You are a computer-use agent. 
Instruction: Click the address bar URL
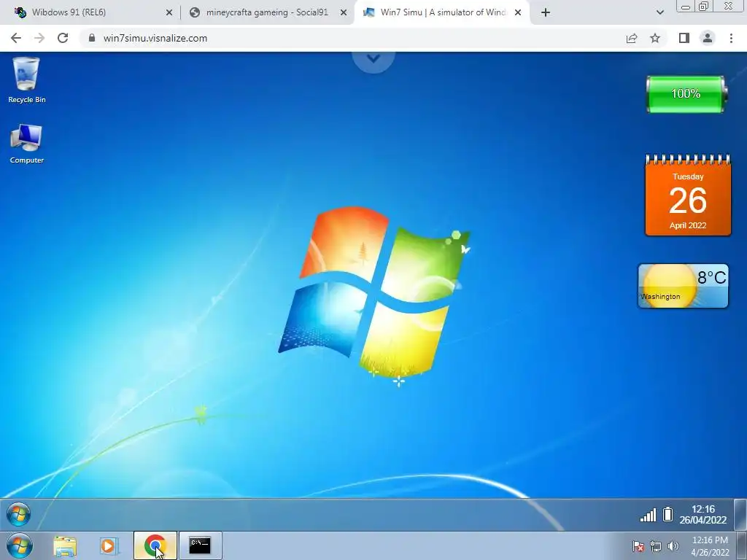[155, 38]
